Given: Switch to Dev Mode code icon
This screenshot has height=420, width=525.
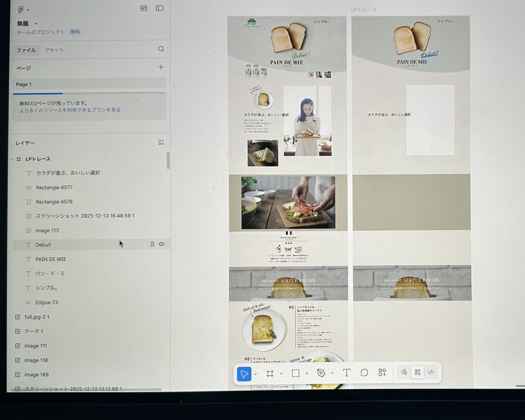Looking at the screenshot, I should pyautogui.click(x=431, y=373).
